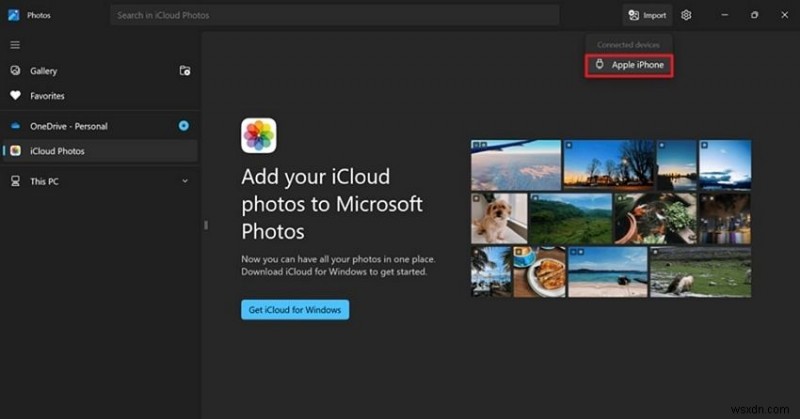Click the bare tree sunset thumbnail
This screenshot has width=800, height=419.
pos(609,165)
